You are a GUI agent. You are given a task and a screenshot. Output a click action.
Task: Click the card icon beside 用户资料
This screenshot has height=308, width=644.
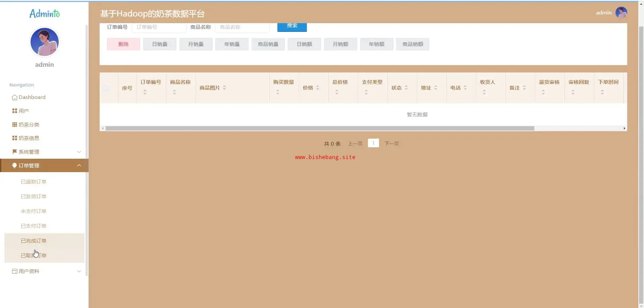point(14,271)
